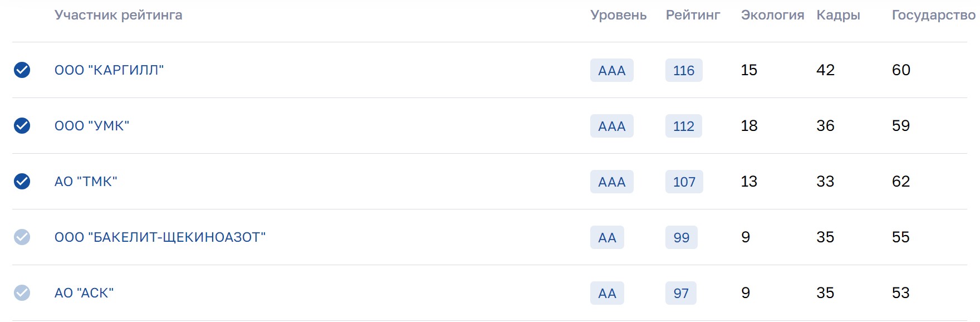The width and height of the screenshot is (980, 322).
Task: Click the blue checkmark icon beside АО "ТМК"
Action: [22, 181]
